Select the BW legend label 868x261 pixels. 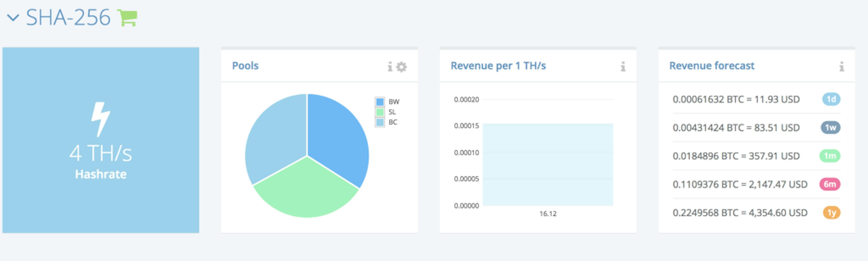point(394,102)
